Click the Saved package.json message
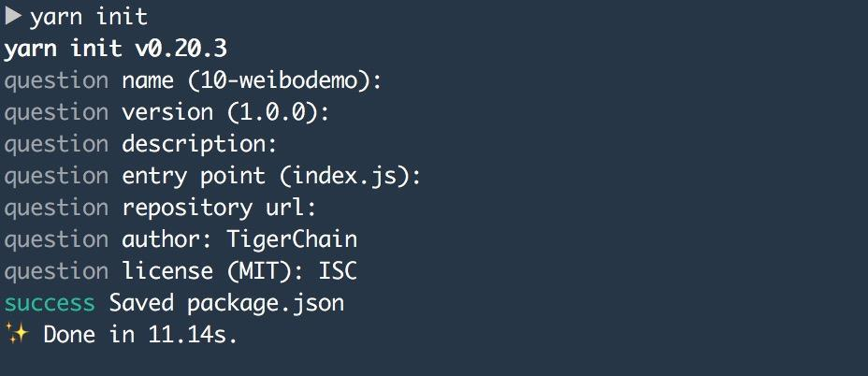Viewport: 868px width, 376px height. click(227, 303)
